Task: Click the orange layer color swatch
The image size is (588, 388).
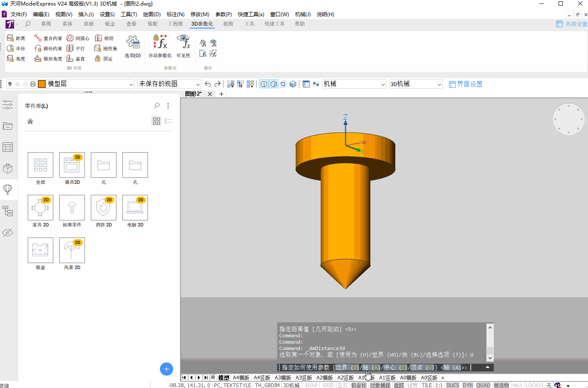Action: point(42,84)
